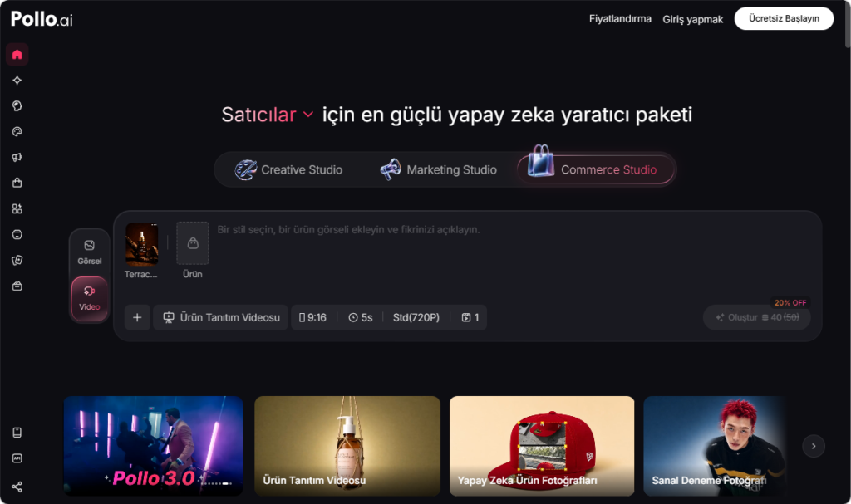851x504 pixels.
Task: Show next cards with the right arrow
Action: [814, 446]
